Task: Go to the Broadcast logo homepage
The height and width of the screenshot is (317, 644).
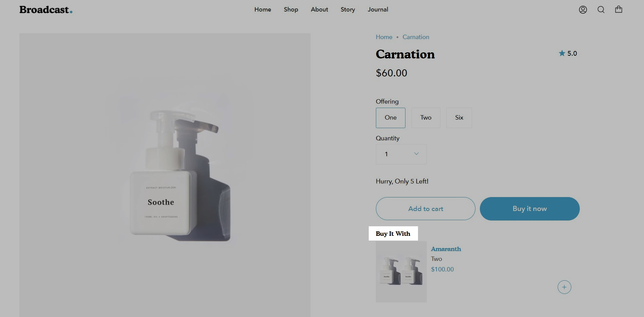Action: coord(46,10)
